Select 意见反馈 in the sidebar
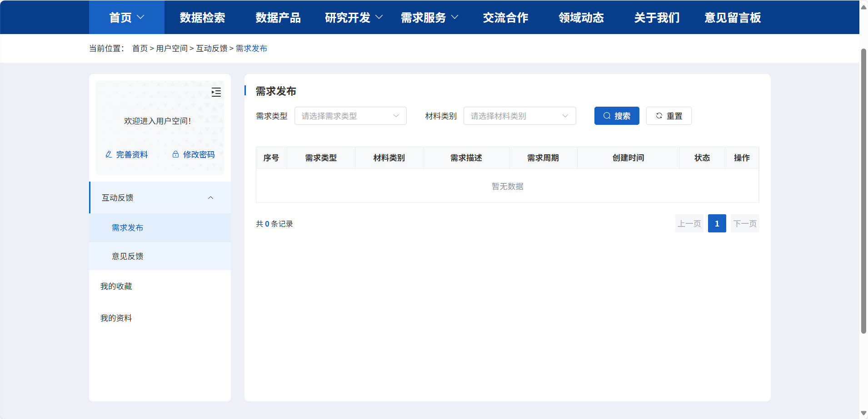The height and width of the screenshot is (419, 868). (127, 256)
